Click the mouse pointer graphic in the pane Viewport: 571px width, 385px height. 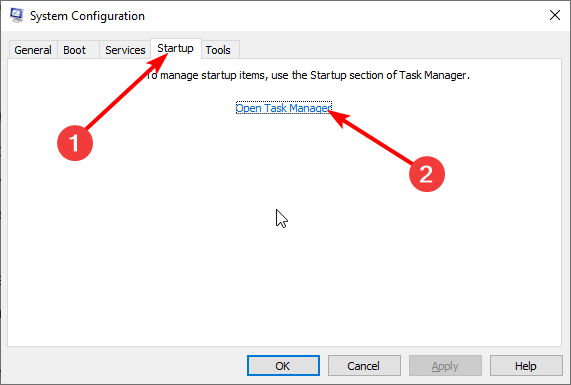[x=281, y=219]
